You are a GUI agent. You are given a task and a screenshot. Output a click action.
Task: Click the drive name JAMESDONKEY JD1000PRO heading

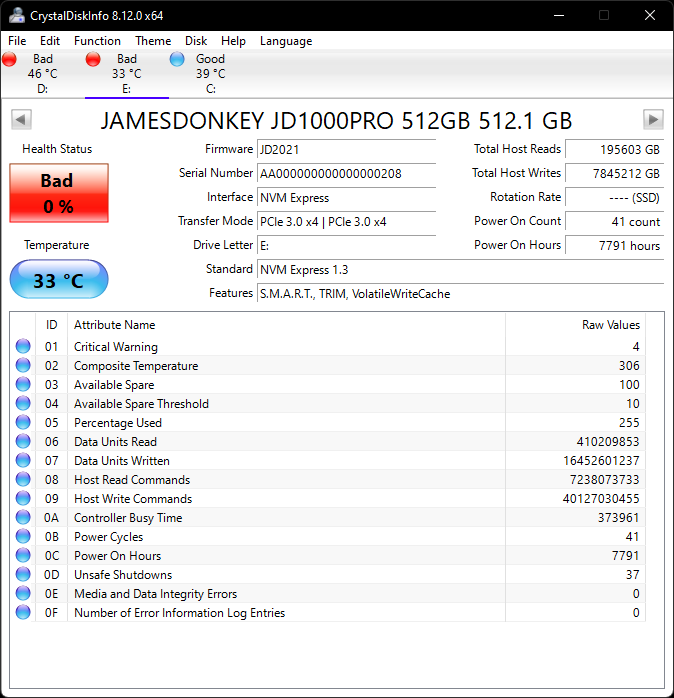pos(337,121)
